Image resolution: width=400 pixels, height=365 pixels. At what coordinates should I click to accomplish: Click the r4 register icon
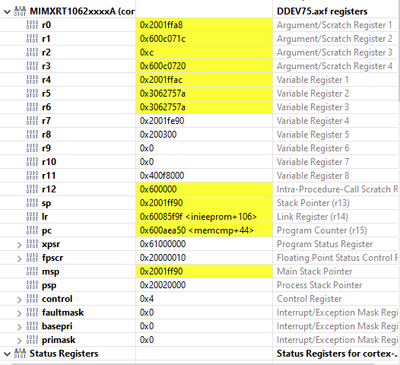click(32, 80)
